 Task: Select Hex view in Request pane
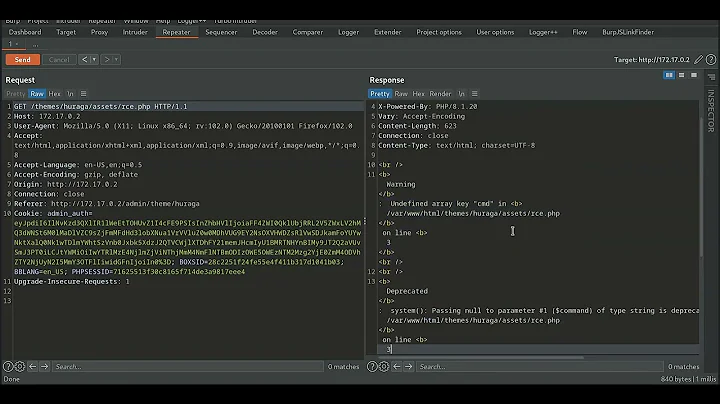(54, 94)
